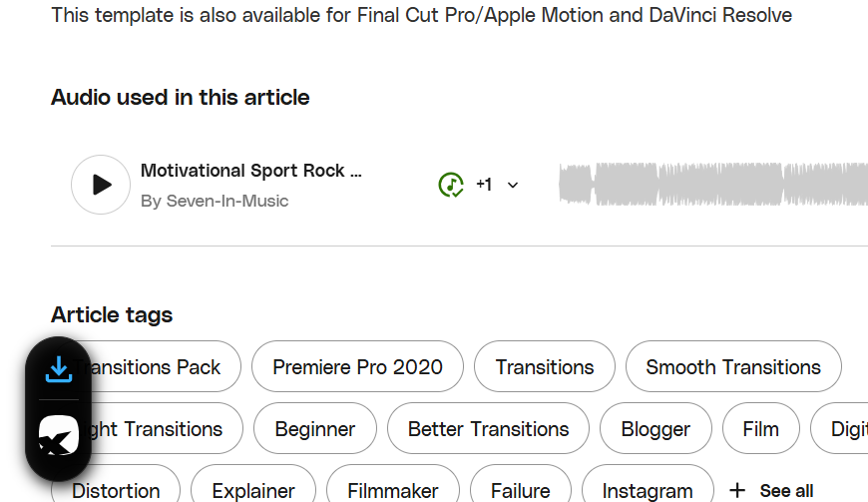Viewport: 868px width, 502px height.
Task: Expand the +1 chevron dropdown
Action: pos(513,185)
